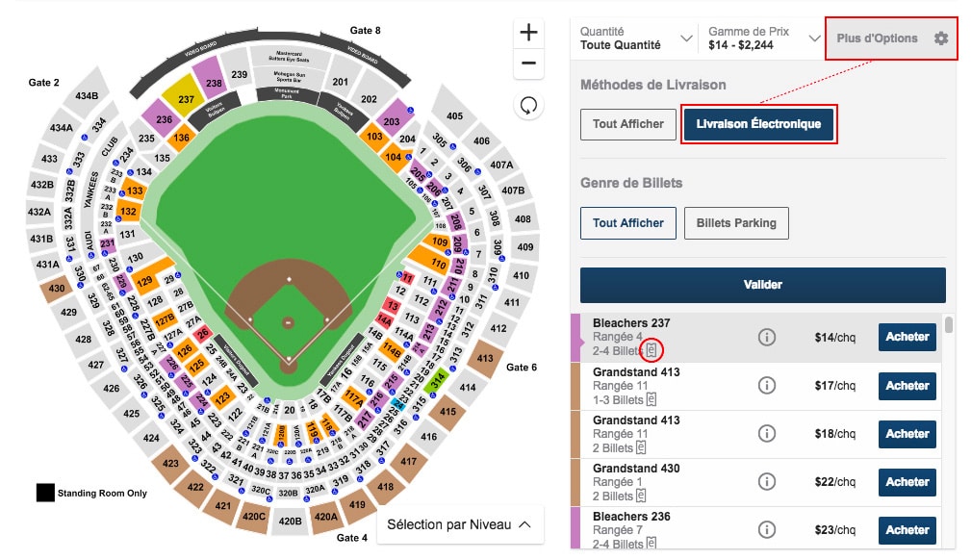Expand Sélection par Niveau selector
971x560 pixels.
click(x=459, y=524)
